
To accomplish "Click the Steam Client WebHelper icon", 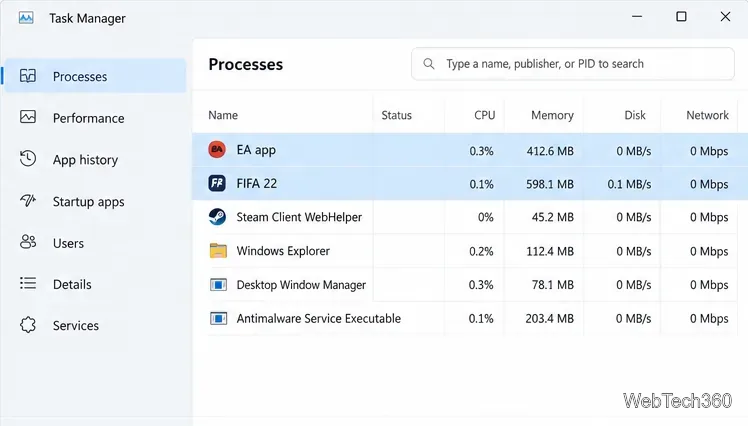I will coord(218,217).
